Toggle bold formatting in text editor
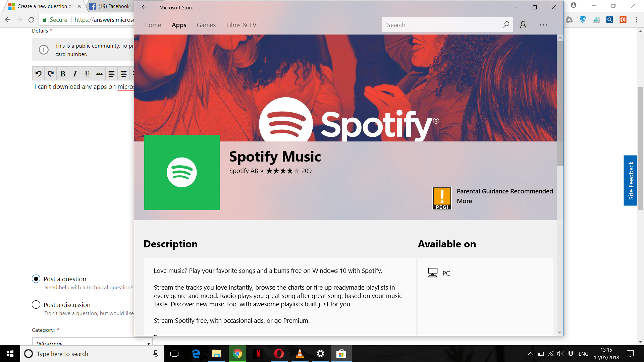Image resolution: width=644 pixels, height=362 pixels. [63, 73]
